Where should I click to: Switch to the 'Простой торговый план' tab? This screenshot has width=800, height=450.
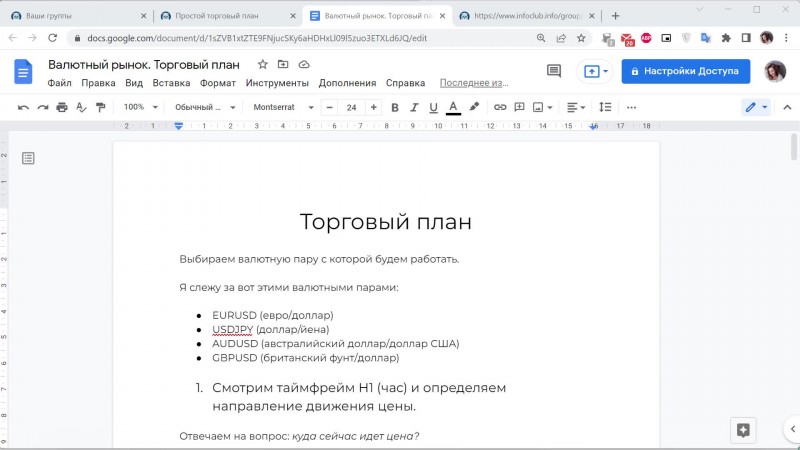pyautogui.click(x=228, y=16)
